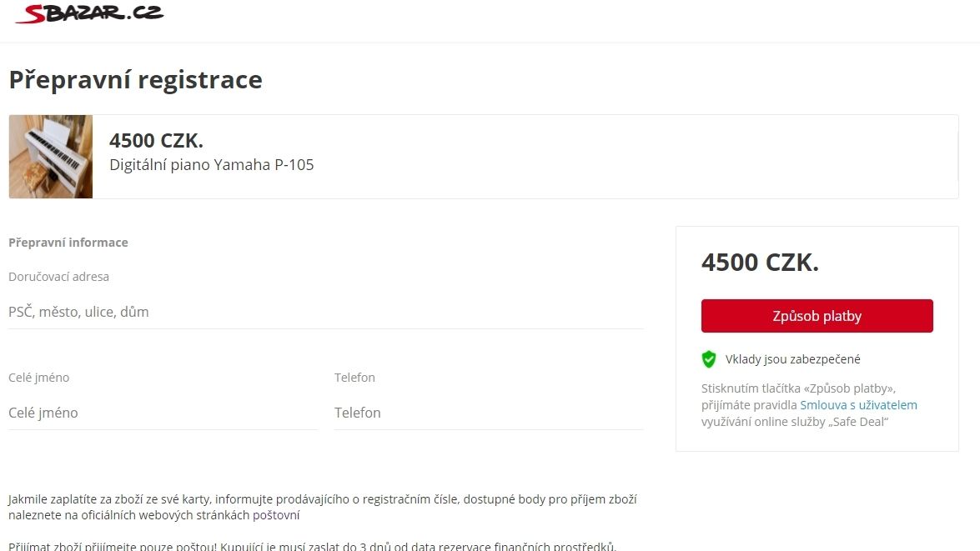
Task: Focus the PSČ, město, ulice, dům field
Action: pos(325,312)
